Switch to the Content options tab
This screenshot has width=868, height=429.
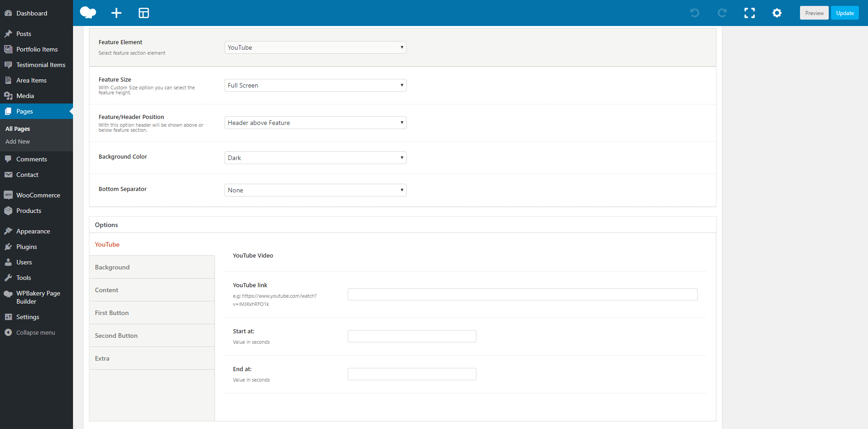[152, 290]
